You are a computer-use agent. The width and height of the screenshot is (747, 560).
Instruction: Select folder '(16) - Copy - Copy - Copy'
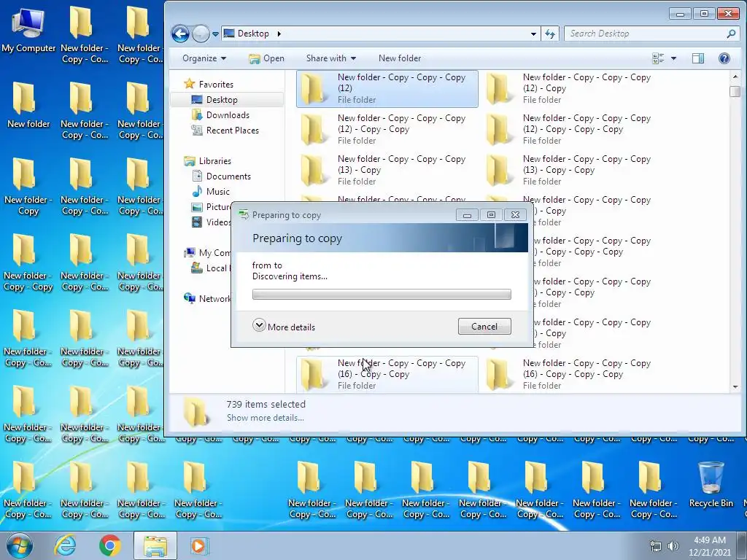[572, 374]
